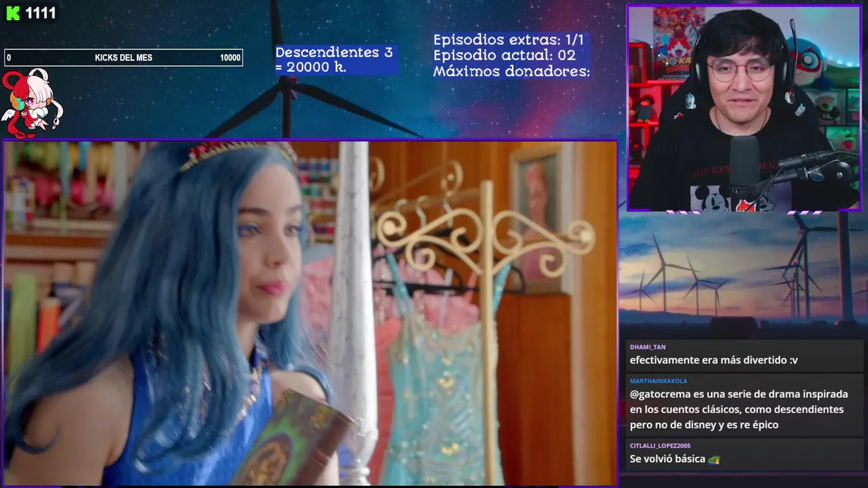Viewport: 868px width, 488px height.
Task: Click the wind turbine sunset image
Action: click(x=743, y=274)
